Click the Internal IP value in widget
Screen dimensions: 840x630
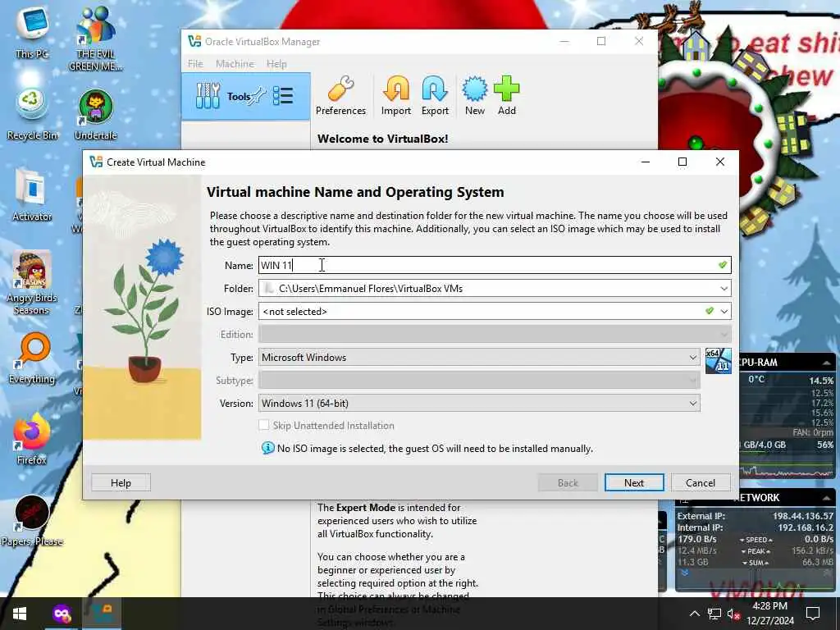806,527
